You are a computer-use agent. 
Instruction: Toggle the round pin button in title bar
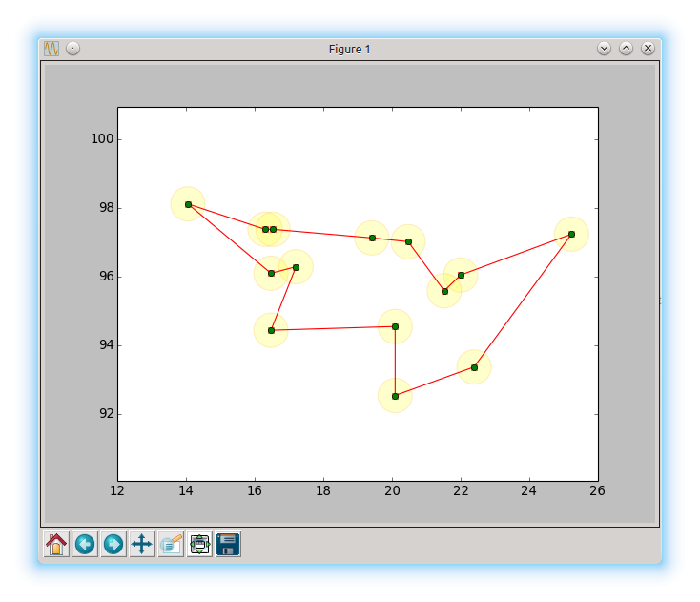pos(72,49)
